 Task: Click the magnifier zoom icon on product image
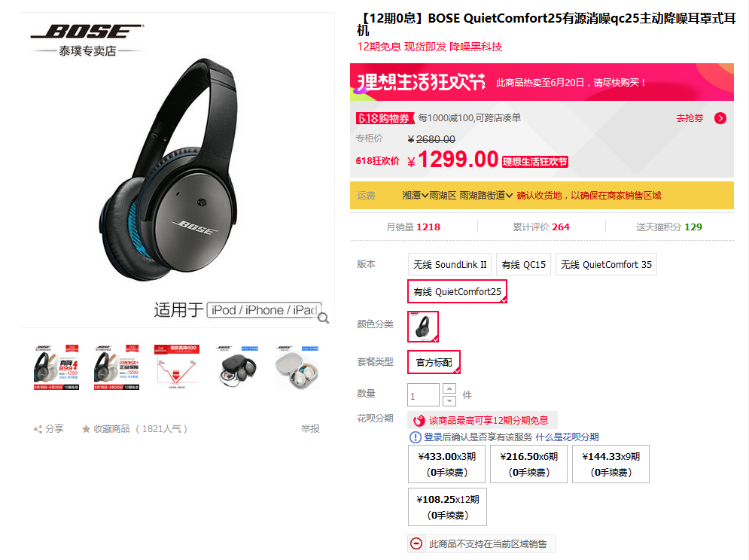pyautogui.click(x=324, y=318)
